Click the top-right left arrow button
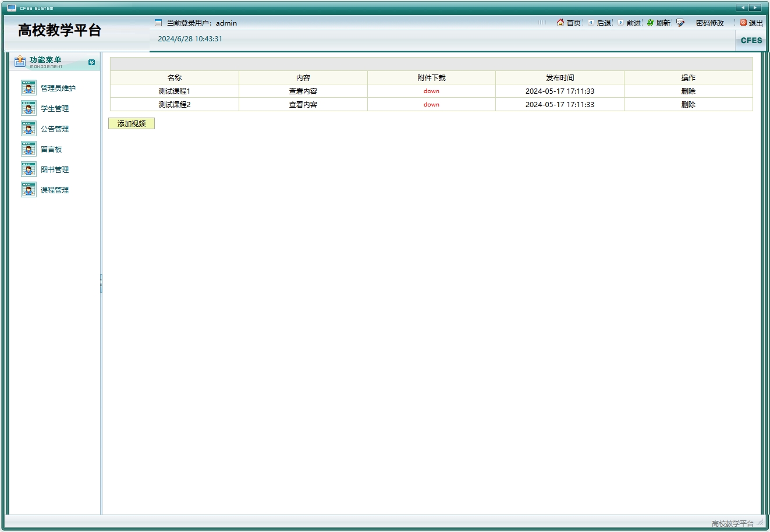 point(742,8)
